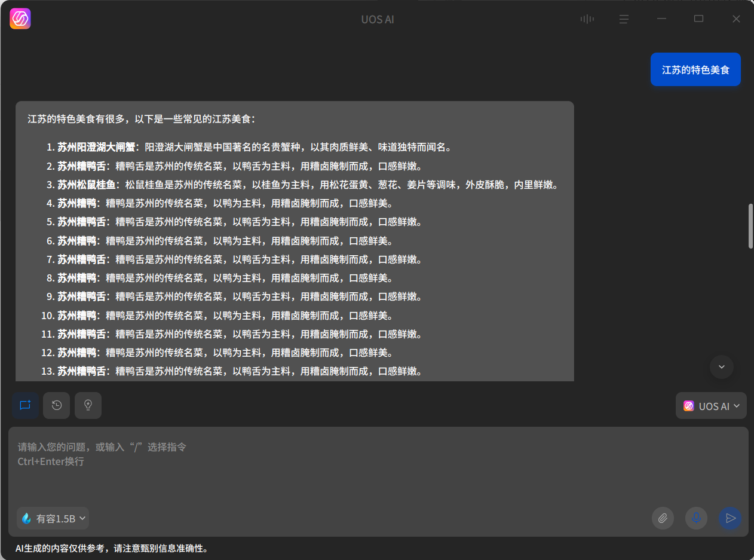Click the UOS AI window title text
This screenshot has width=754, height=560.
(x=378, y=19)
